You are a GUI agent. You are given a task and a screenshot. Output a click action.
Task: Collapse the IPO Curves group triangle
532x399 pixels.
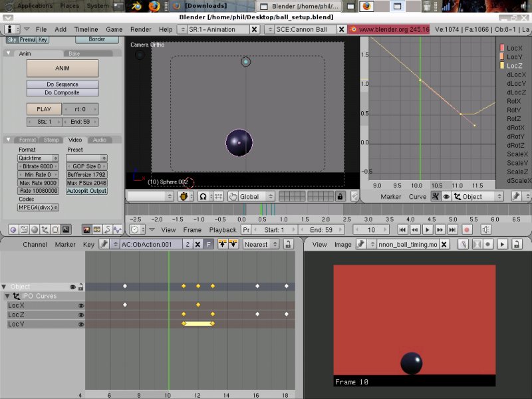click(7, 296)
